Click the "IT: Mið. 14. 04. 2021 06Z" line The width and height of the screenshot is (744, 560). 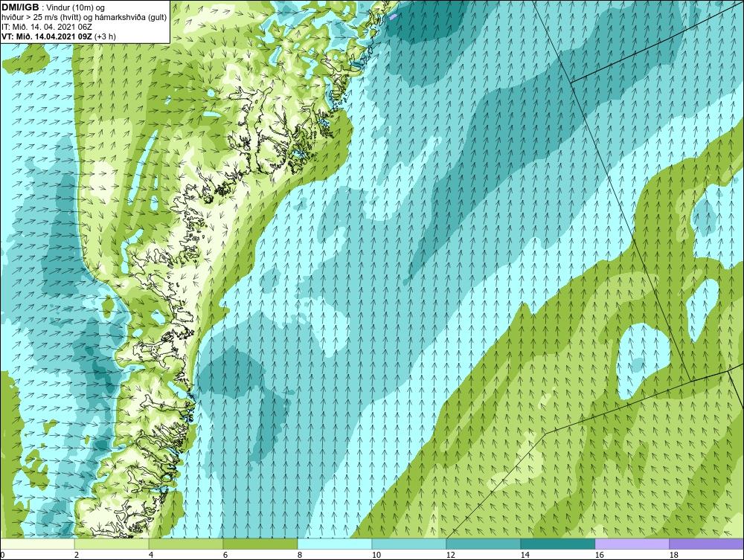click(46, 27)
